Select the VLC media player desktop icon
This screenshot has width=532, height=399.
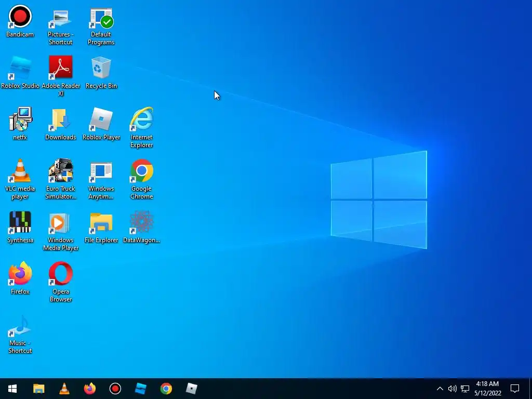[x=20, y=179]
